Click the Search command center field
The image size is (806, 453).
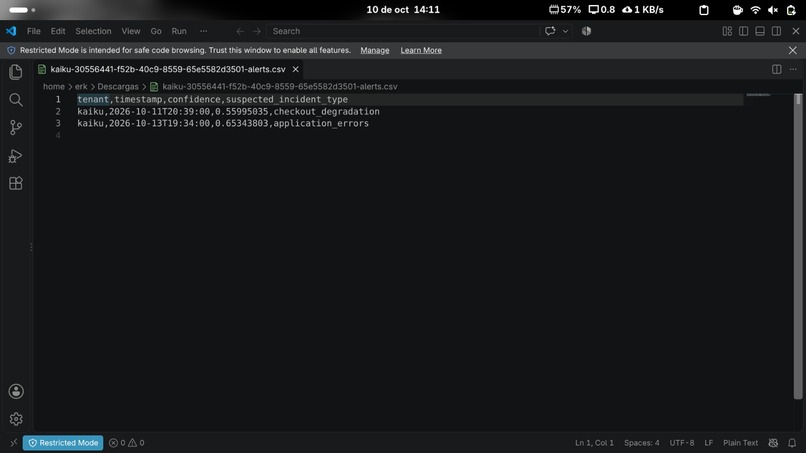[402, 31]
